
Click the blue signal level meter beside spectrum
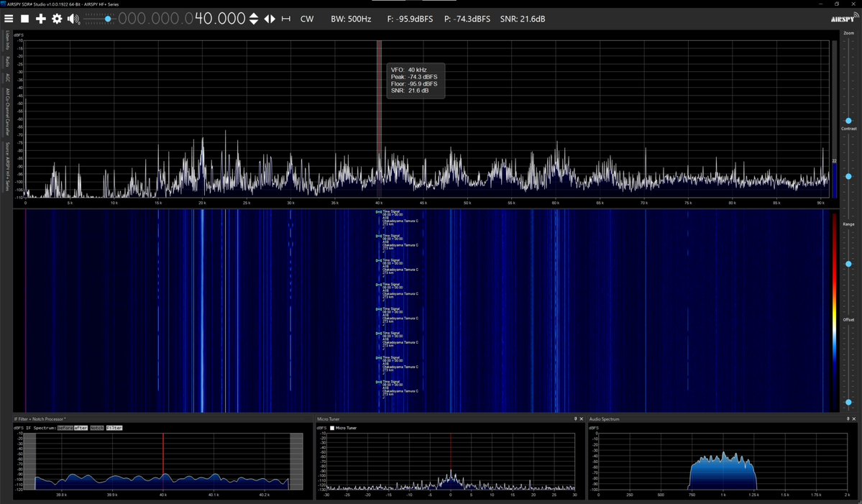click(x=834, y=180)
